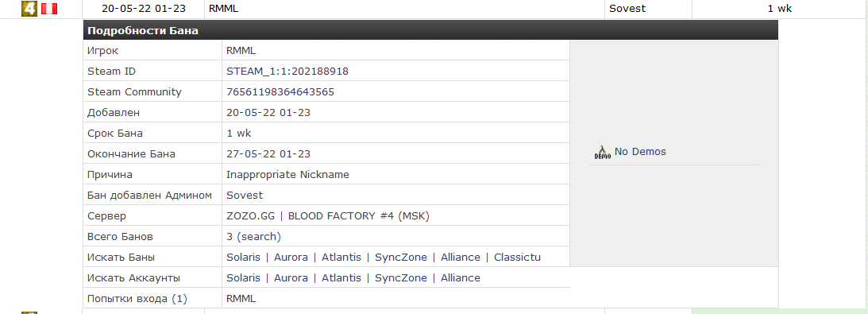The height and width of the screenshot is (314, 868).
Task: Click the country flag icon next to game icon
Action: point(49,9)
